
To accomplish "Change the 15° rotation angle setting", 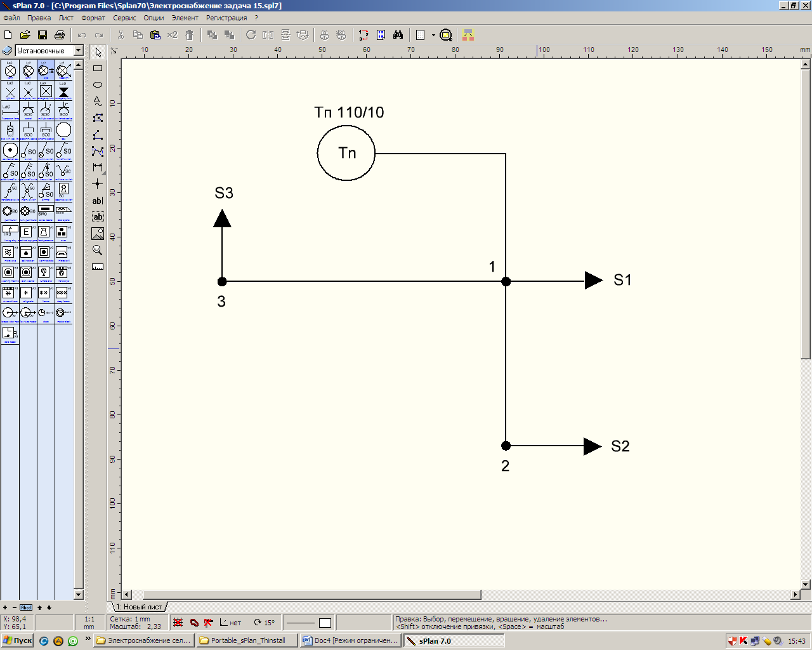I will pos(265,623).
